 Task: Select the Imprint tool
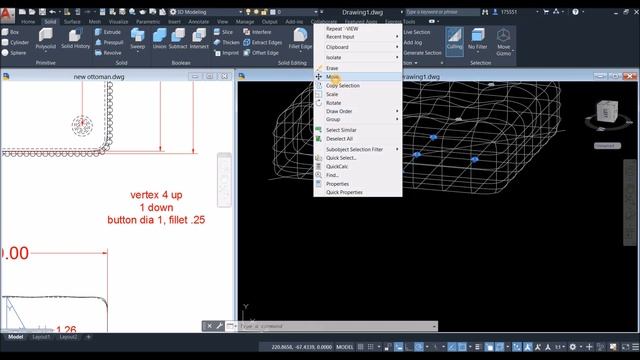click(x=226, y=53)
